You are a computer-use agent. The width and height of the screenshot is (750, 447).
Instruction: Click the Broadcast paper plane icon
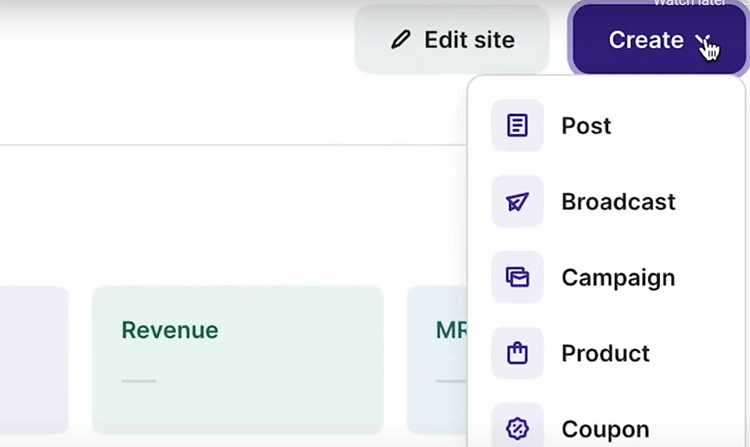(517, 202)
